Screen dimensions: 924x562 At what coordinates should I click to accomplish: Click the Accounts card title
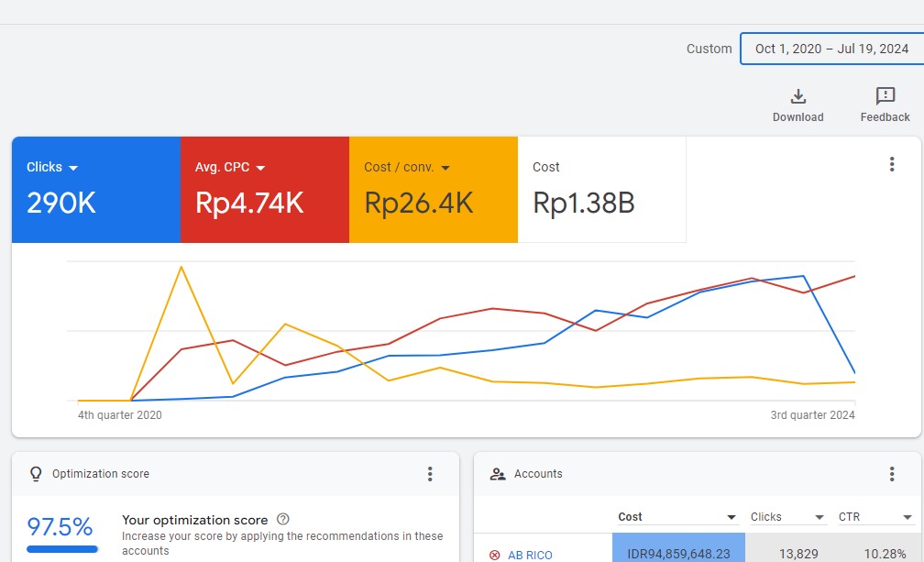pos(538,474)
